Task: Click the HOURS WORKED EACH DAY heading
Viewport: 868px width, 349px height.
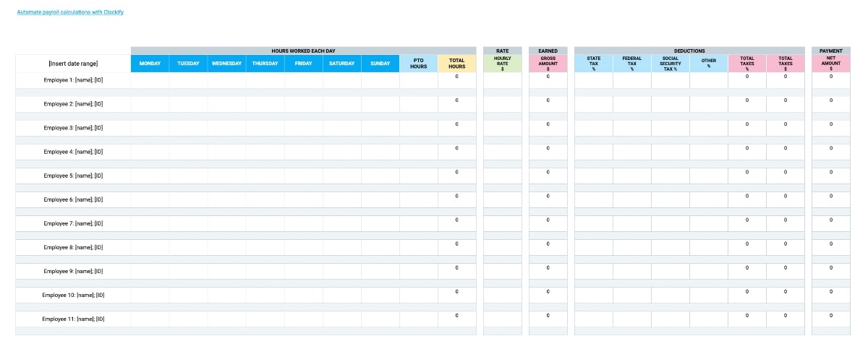Action: click(303, 51)
